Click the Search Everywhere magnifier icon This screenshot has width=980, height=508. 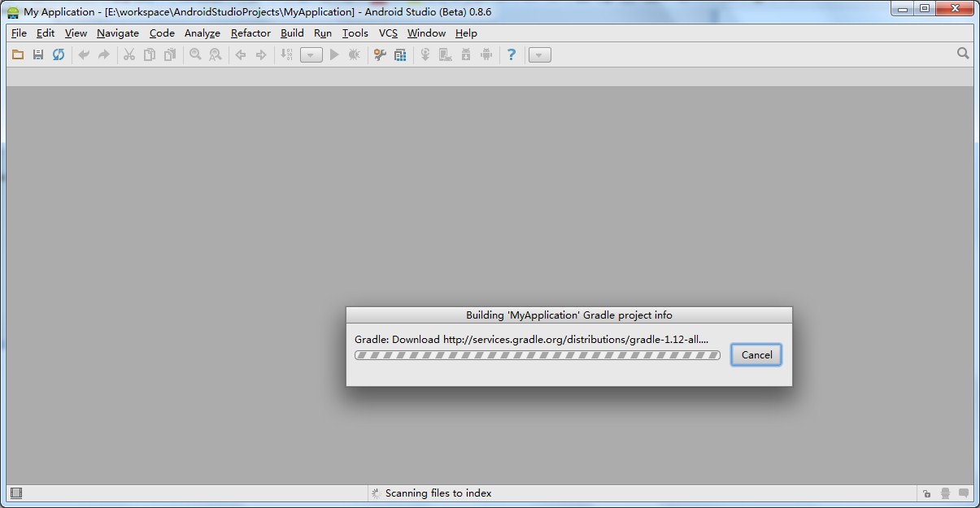963,54
